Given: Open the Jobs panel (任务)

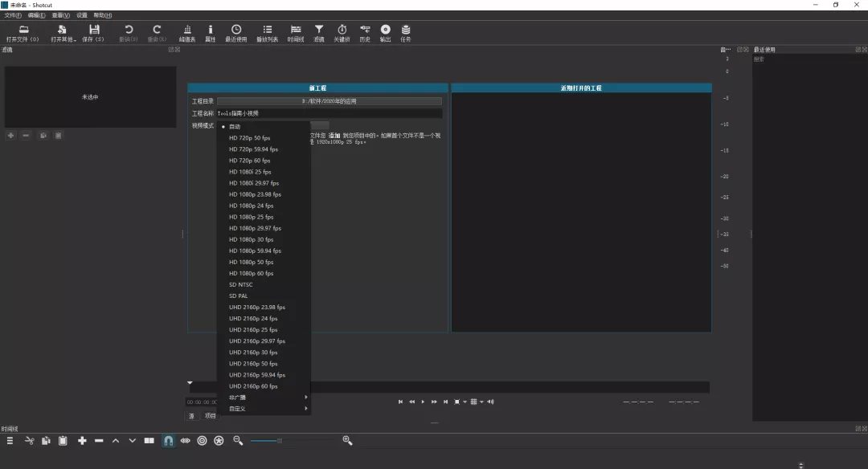Looking at the screenshot, I should (406, 33).
